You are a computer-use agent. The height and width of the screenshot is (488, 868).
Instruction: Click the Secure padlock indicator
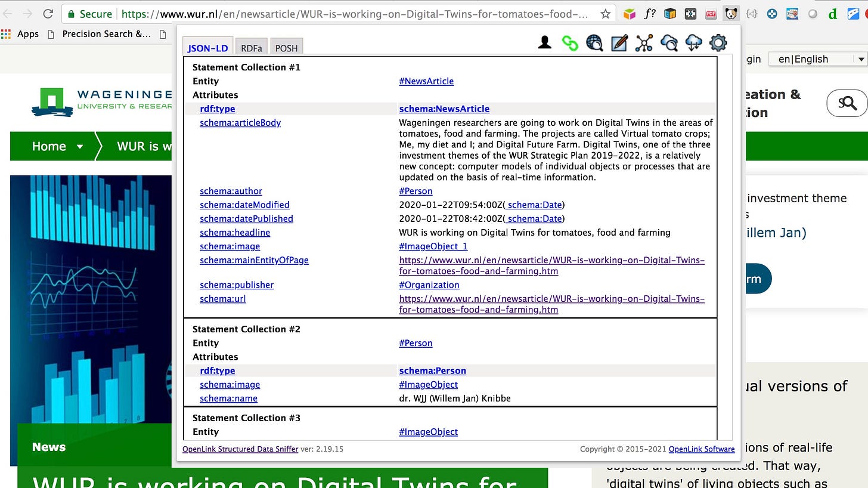point(89,14)
